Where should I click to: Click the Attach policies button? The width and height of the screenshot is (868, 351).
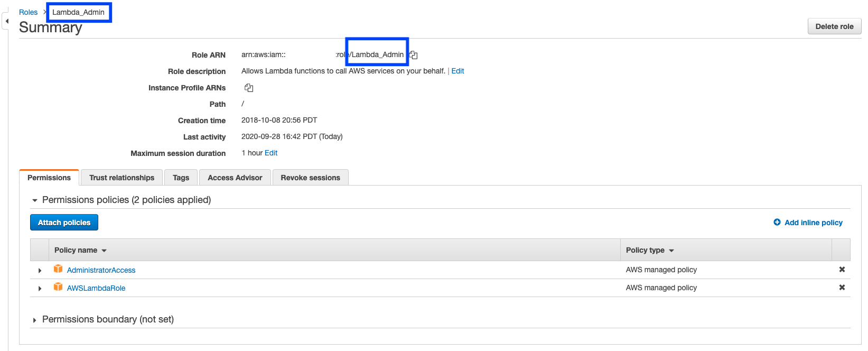point(64,223)
